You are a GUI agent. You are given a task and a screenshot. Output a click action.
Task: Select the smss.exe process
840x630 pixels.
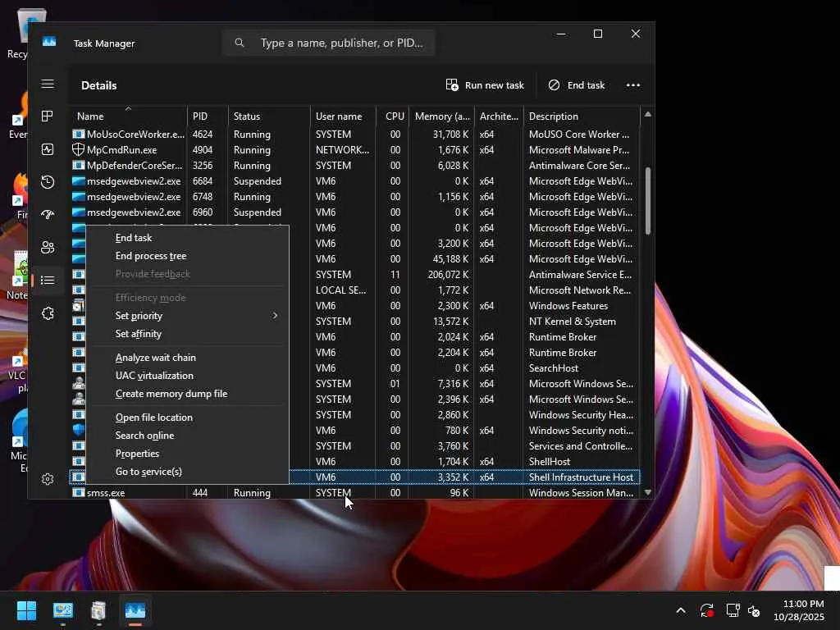coord(354,493)
